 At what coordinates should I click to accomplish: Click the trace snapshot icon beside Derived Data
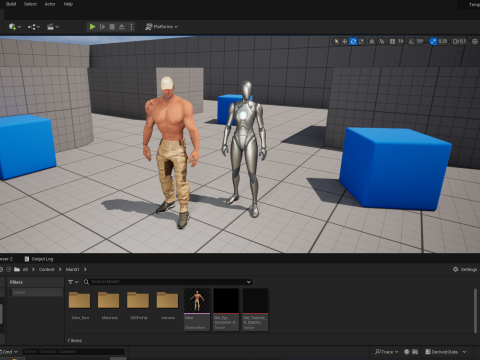(415, 352)
